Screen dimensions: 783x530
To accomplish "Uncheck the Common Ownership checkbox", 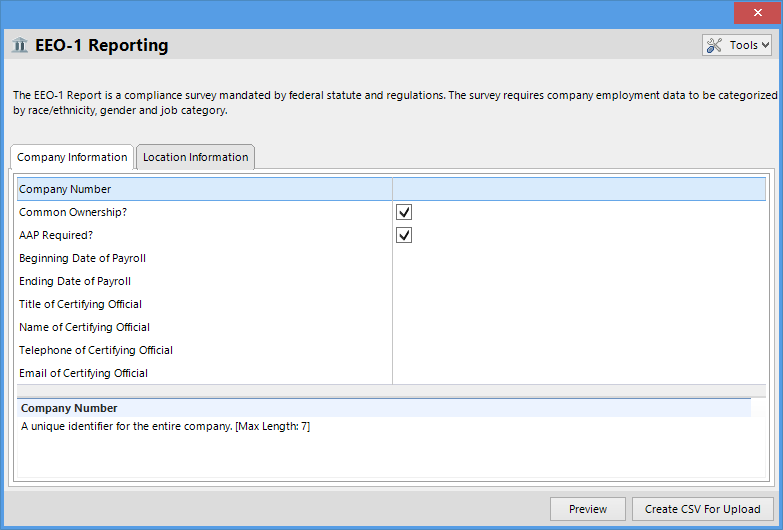I will [404, 212].
